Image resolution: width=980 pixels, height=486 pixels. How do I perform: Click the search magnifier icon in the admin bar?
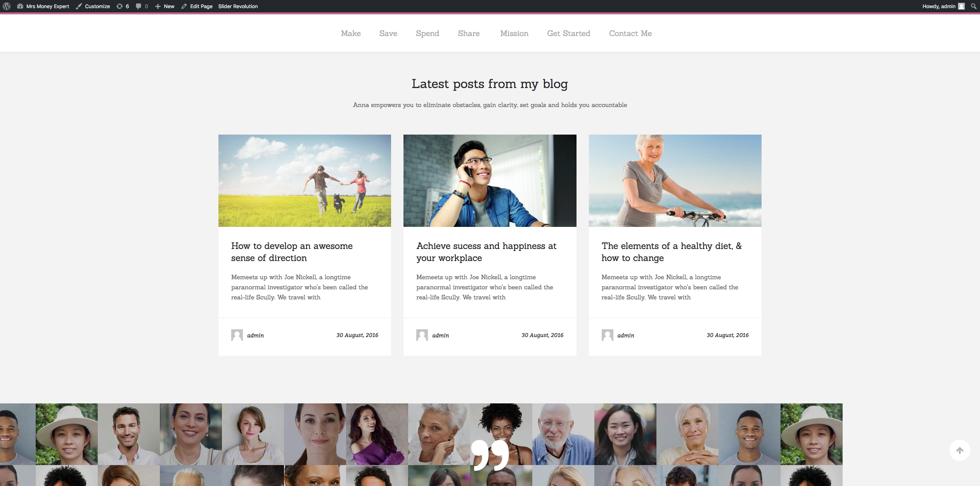[973, 6]
